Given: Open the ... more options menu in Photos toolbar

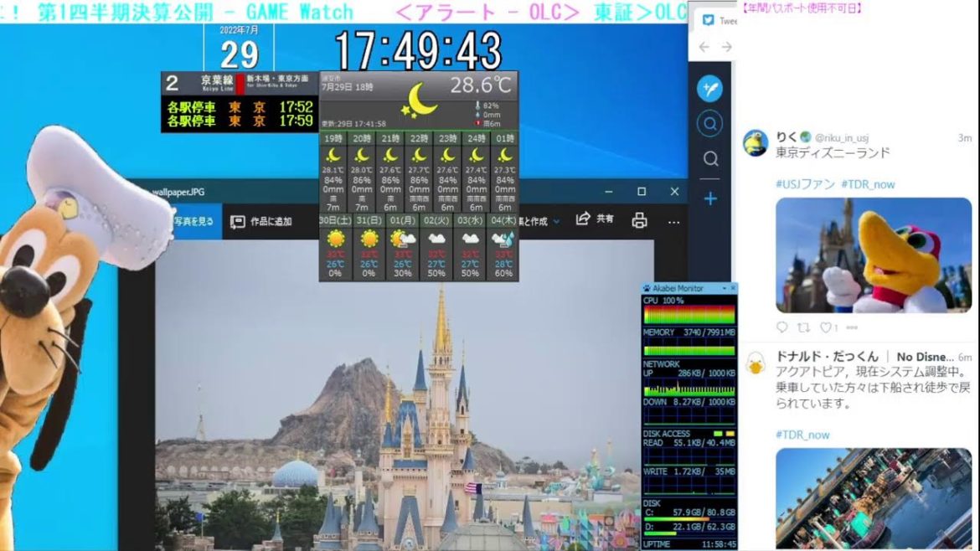Looking at the screenshot, I should [x=673, y=219].
